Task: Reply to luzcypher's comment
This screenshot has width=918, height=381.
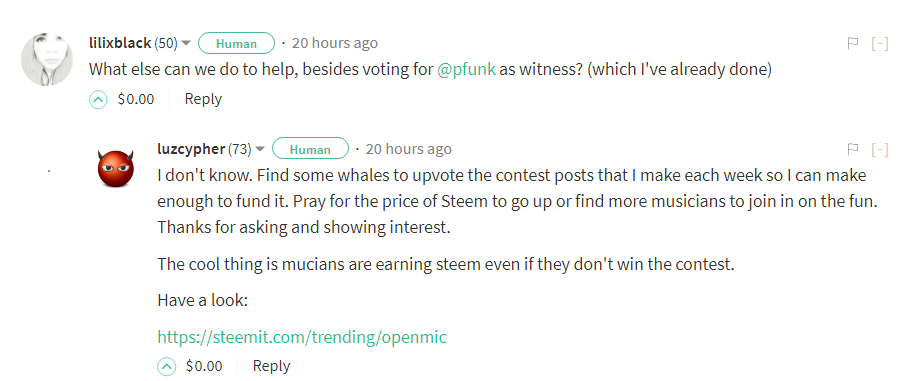Action: point(271,366)
